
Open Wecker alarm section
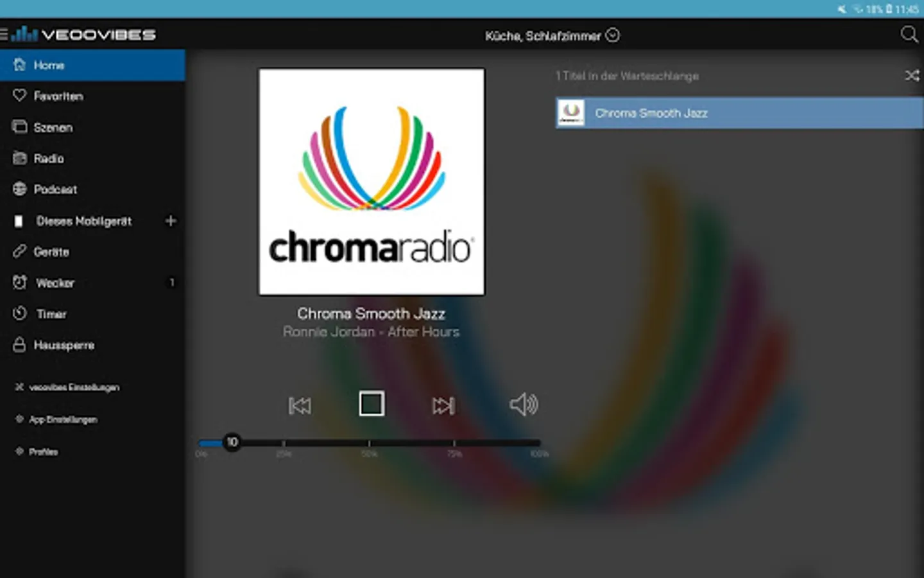click(x=92, y=283)
